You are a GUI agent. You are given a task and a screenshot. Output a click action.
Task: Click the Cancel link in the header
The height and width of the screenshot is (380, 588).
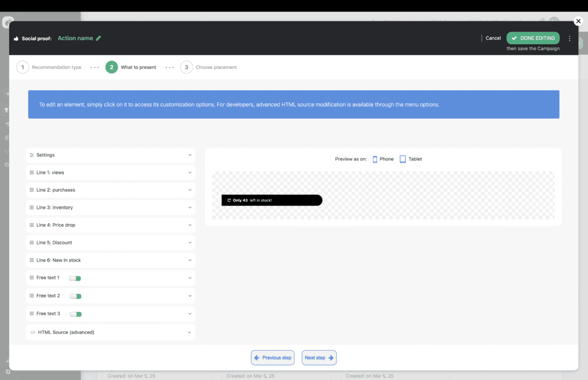pyautogui.click(x=493, y=38)
